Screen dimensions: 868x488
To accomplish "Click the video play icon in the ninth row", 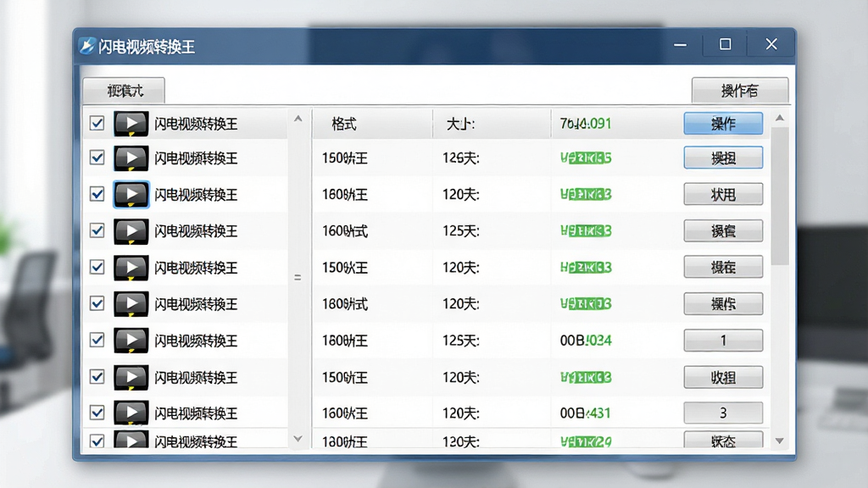I will [x=131, y=413].
